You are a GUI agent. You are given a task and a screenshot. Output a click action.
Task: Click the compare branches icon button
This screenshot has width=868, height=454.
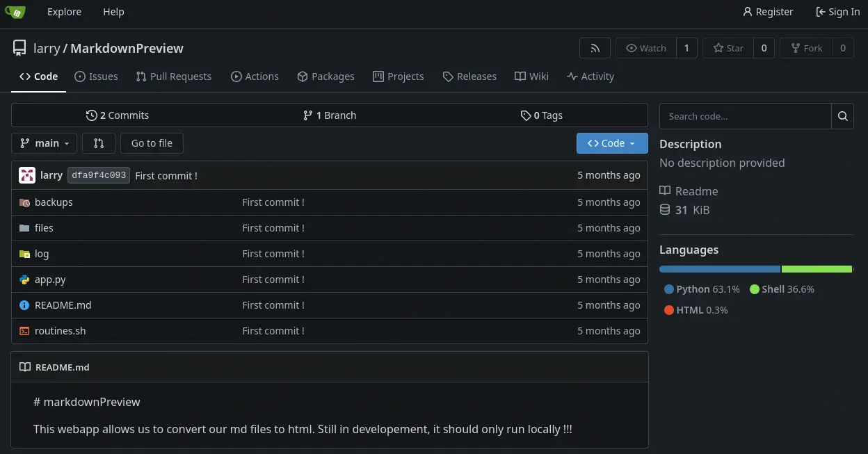[99, 143]
